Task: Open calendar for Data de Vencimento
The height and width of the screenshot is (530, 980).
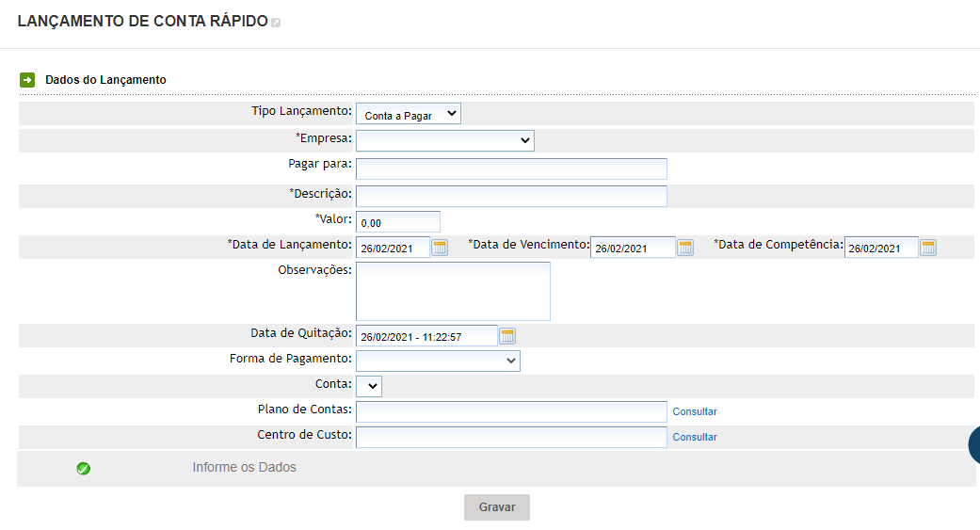Action: tap(685, 248)
